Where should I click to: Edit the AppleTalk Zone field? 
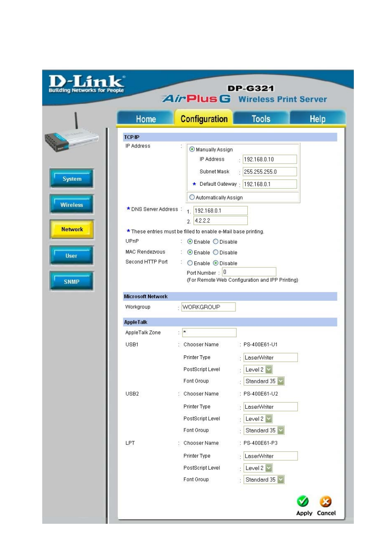click(x=210, y=332)
